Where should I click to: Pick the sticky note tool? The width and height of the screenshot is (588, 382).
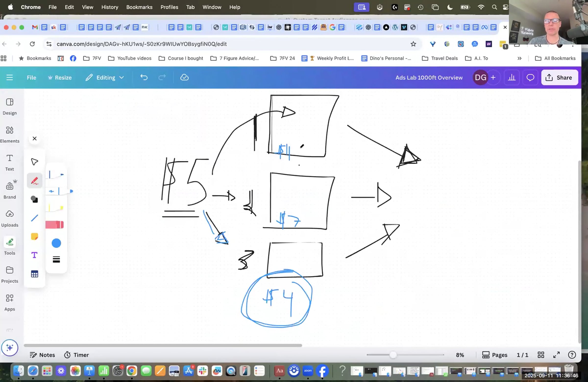(x=34, y=236)
